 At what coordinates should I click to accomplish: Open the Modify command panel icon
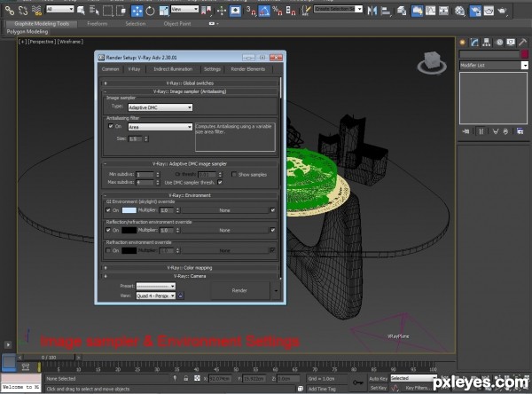point(474,43)
